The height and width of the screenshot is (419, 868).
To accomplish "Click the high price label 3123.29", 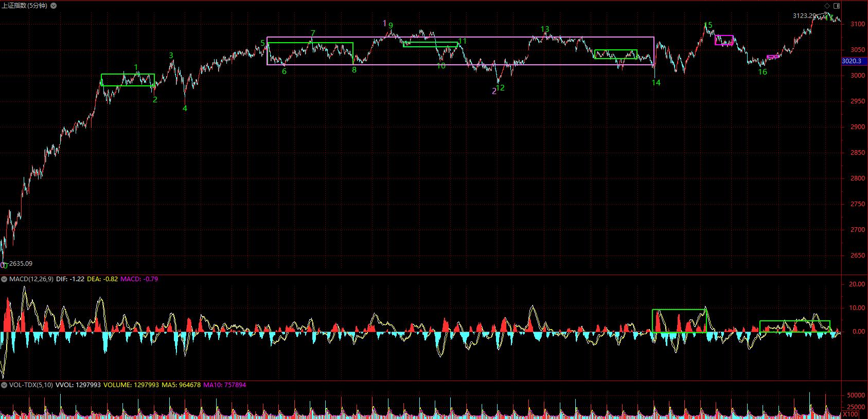I will coord(804,16).
